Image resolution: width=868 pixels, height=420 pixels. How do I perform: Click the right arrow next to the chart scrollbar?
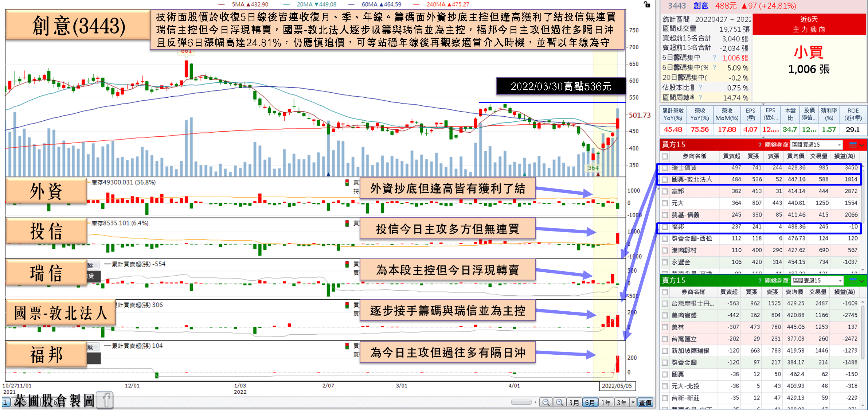535,402
